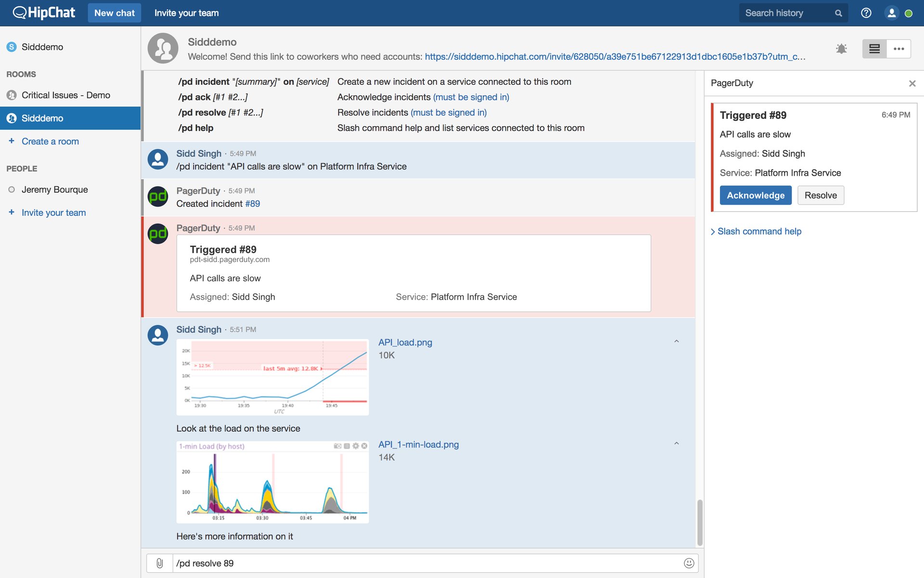Click the paperclip attach file icon
The width and height of the screenshot is (924, 578).
[160, 563]
